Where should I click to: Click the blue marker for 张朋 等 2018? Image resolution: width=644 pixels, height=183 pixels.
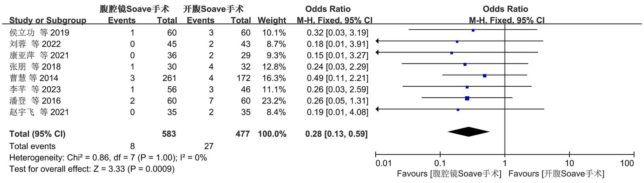(x=465, y=64)
